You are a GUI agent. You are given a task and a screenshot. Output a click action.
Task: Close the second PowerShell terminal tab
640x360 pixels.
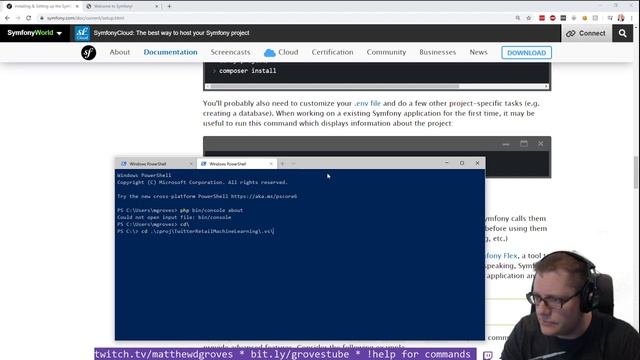271,164
